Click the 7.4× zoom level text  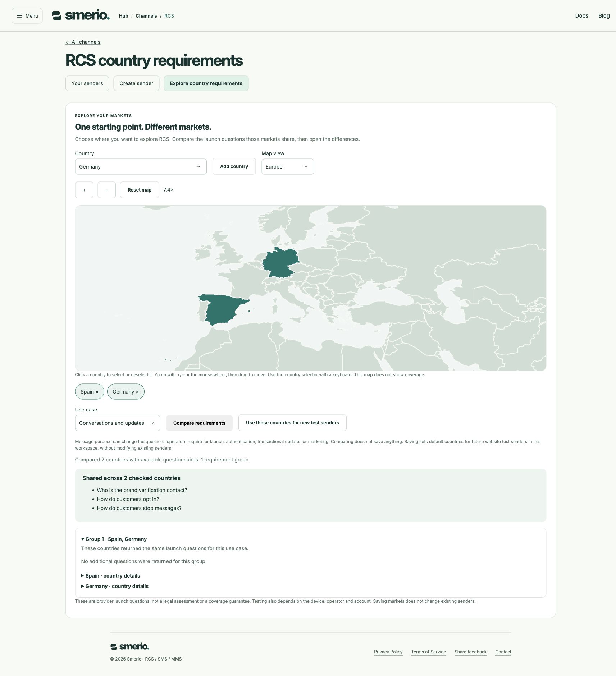coord(168,190)
